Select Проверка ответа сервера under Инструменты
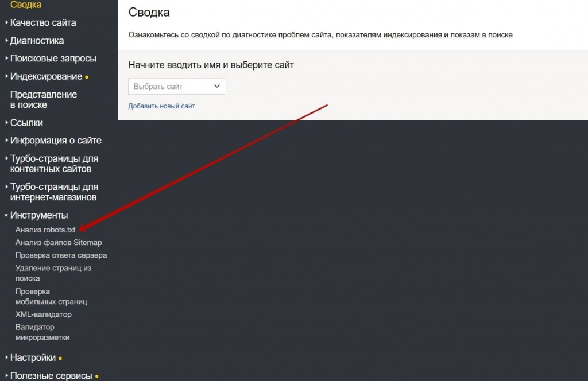The height and width of the screenshot is (381, 588). pos(61,255)
